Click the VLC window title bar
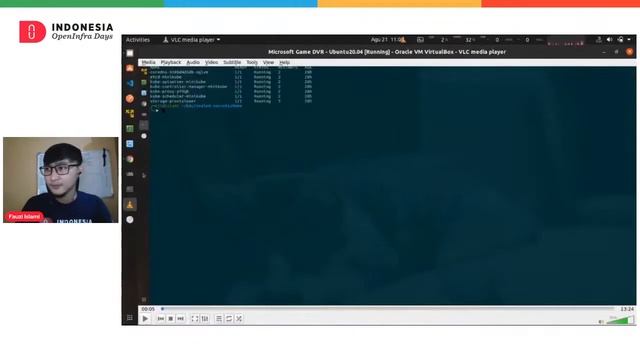640x360 pixels. pos(387,52)
